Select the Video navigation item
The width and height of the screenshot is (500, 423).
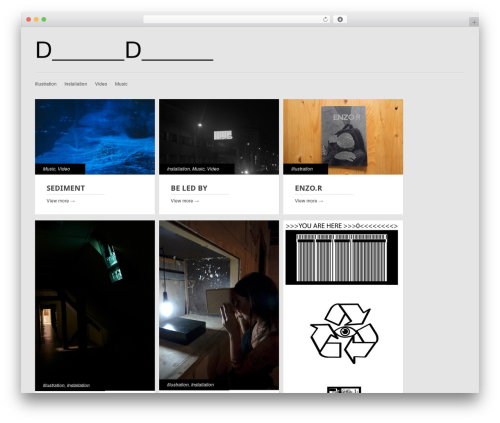point(101,84)
